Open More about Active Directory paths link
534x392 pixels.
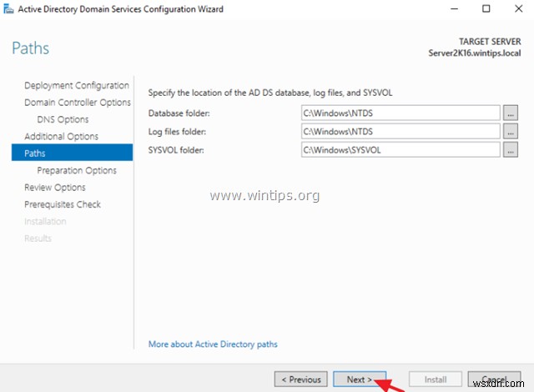click(213, 344)
